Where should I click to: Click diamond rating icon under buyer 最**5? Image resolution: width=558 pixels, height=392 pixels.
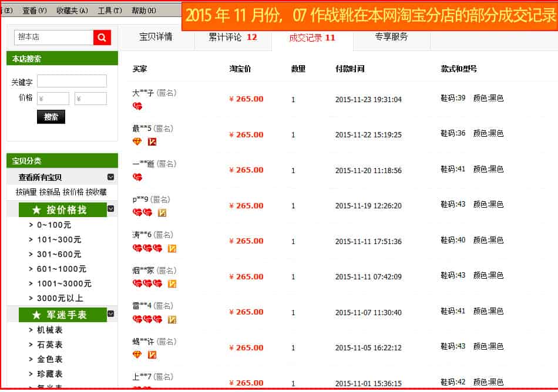(137, 142)
